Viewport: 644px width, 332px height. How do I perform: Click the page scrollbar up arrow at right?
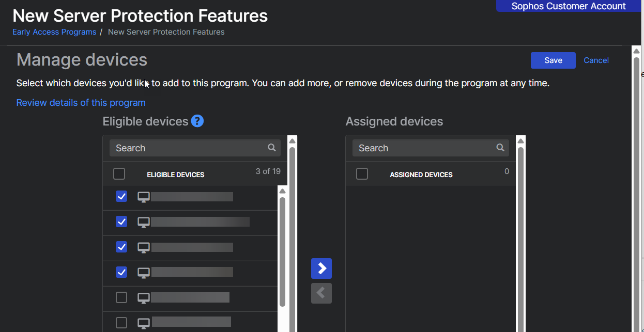point(636,51)
